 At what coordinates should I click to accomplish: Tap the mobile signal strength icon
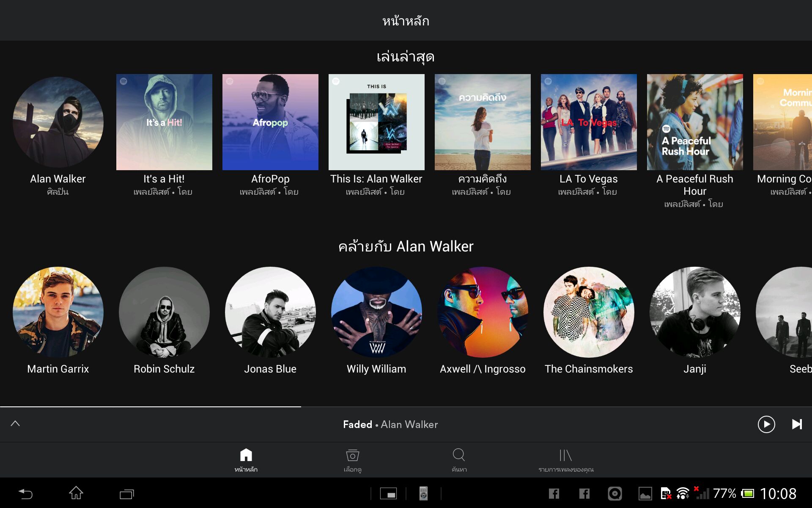coord(702,494)
